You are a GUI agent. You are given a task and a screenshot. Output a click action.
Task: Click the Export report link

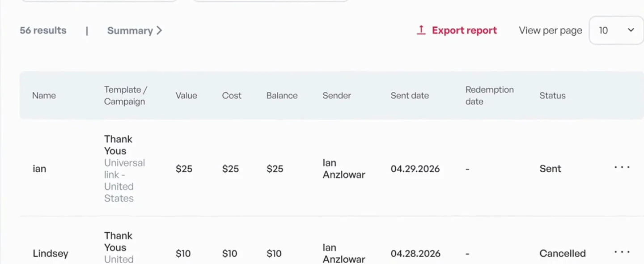tap(457, 30)
